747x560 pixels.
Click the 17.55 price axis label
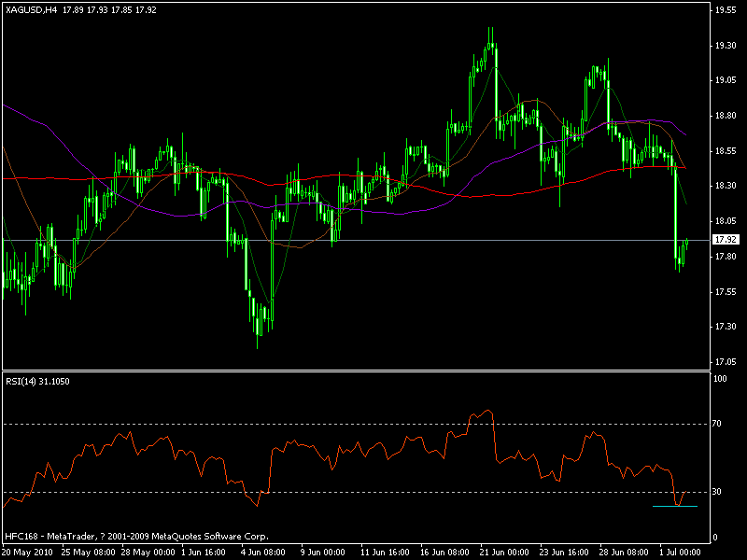tap(726, 292)
